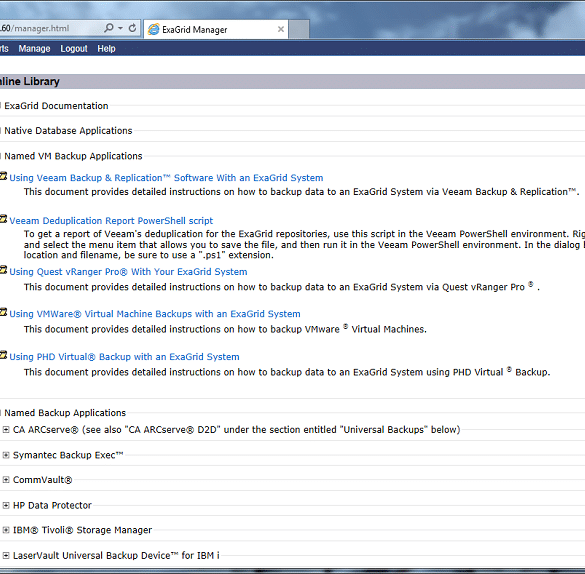This screenshot has height=574, width=585.
Task: Expand the CA ARCserve section
Action: (6, 430)
